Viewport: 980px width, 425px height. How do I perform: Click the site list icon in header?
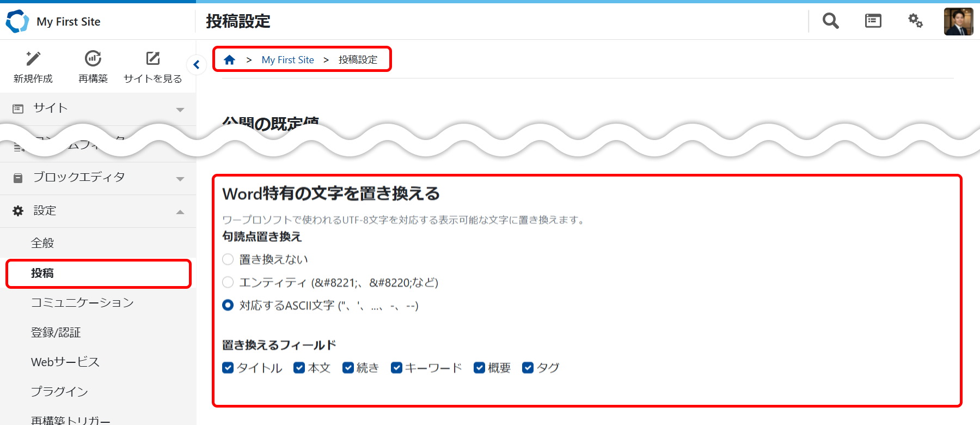[x=873, y=21]
